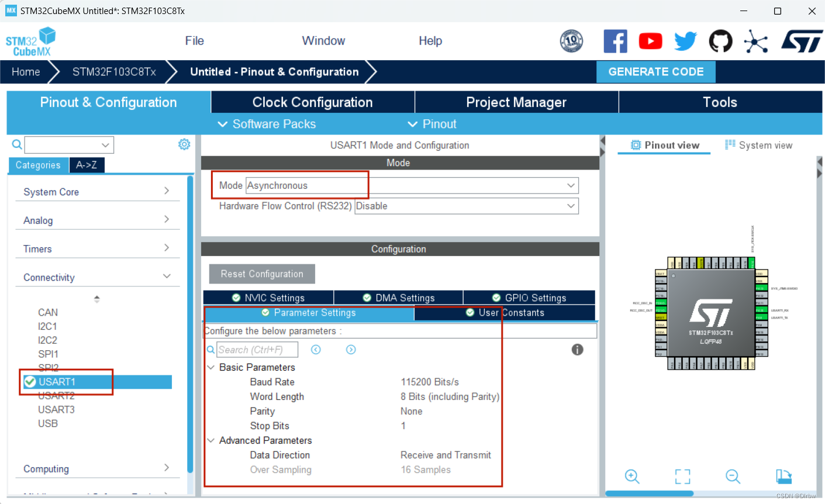This screenshot has height=504, width=825.
Task: Switch to System view
Action: [x=759, y=145]
